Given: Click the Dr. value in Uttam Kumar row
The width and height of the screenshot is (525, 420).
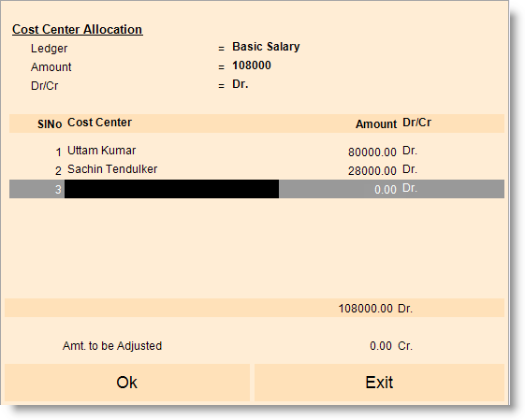Looking at the screenshot, I should click(410, 151).
